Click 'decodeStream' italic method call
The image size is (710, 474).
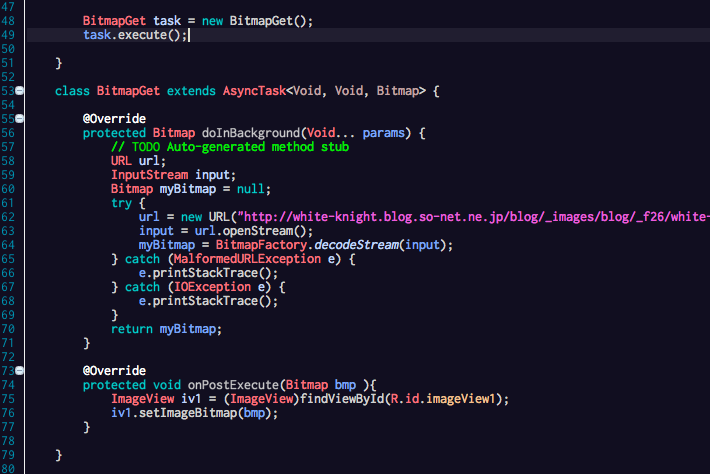[356, 245]
